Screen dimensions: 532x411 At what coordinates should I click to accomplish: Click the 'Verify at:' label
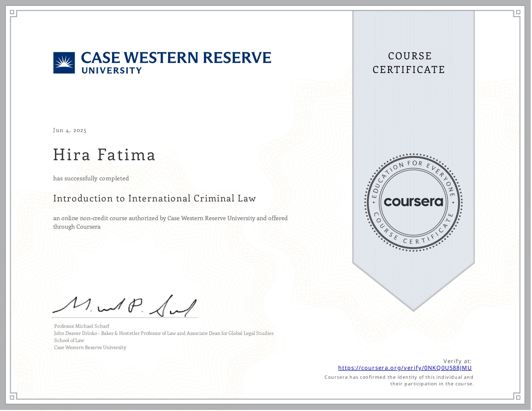tap(457, 361)
